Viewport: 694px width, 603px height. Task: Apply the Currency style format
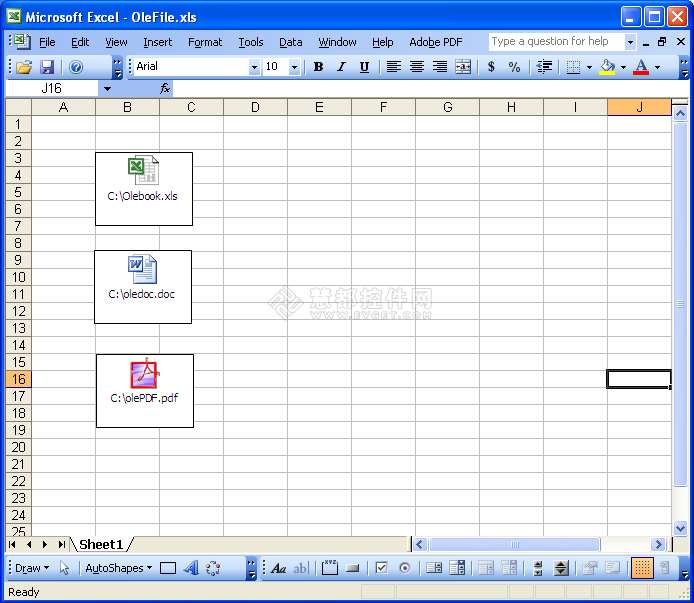coord(491,67)
